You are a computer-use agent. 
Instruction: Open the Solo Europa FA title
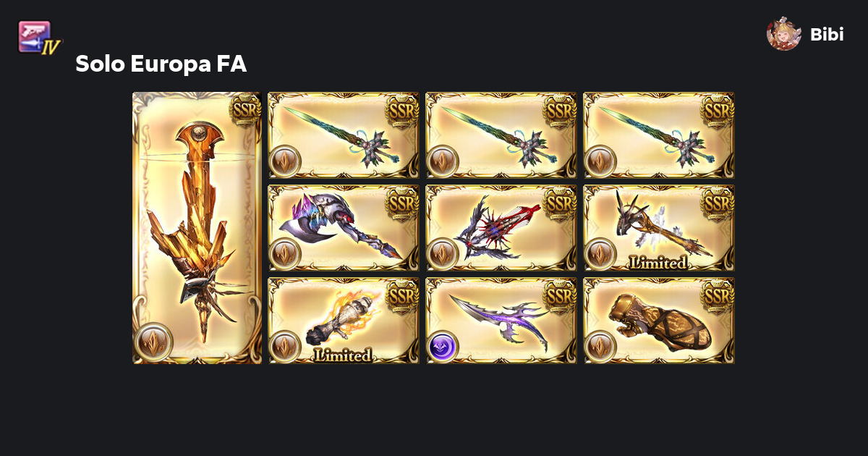[x=161, y=64]
